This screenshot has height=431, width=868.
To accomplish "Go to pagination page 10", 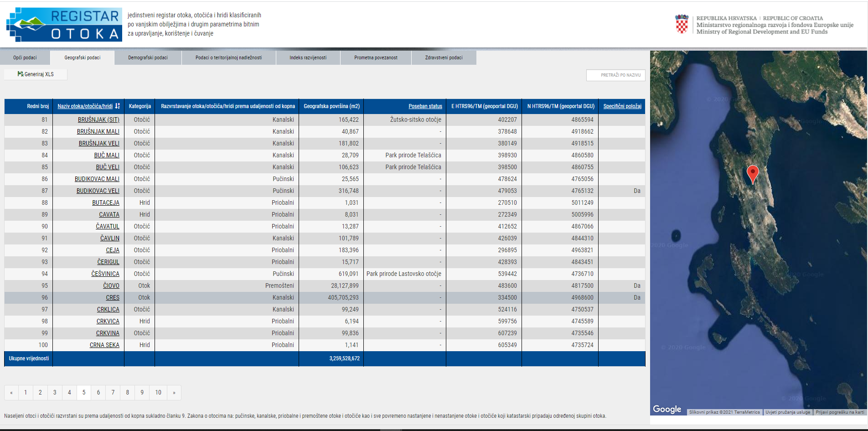I will [158, 393].
